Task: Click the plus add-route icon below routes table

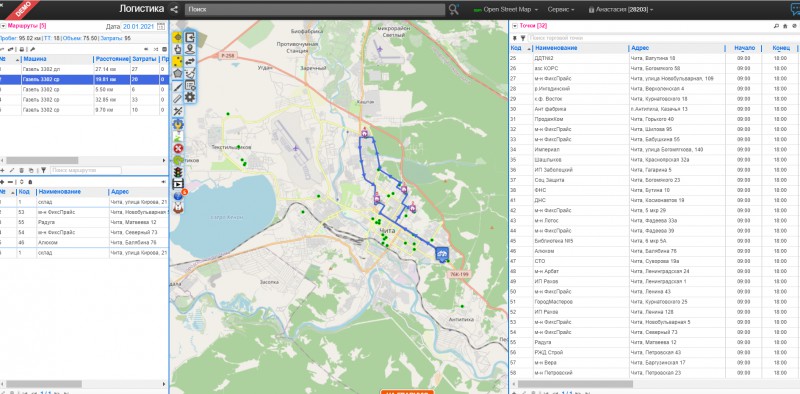Action: (3, 170)
